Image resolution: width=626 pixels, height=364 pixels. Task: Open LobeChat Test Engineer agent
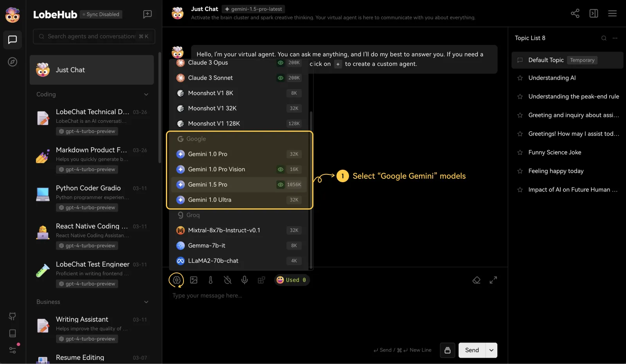(x=92, y=274)
